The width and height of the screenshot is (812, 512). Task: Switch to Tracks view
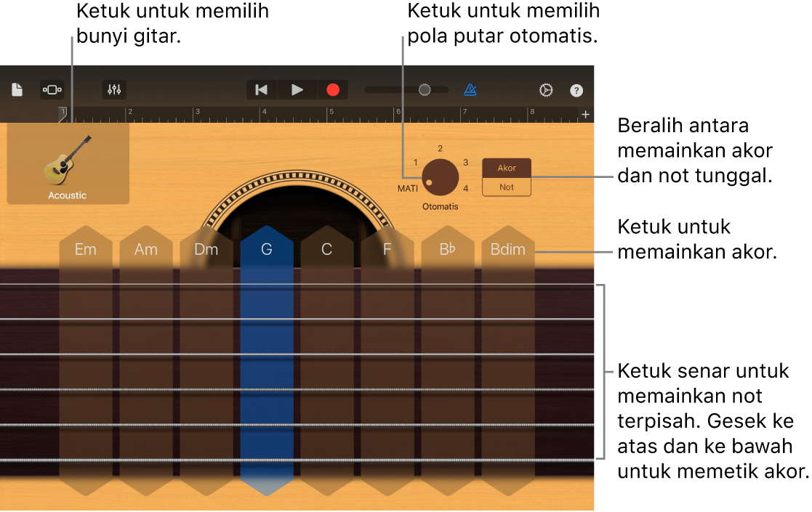(52, 89)
